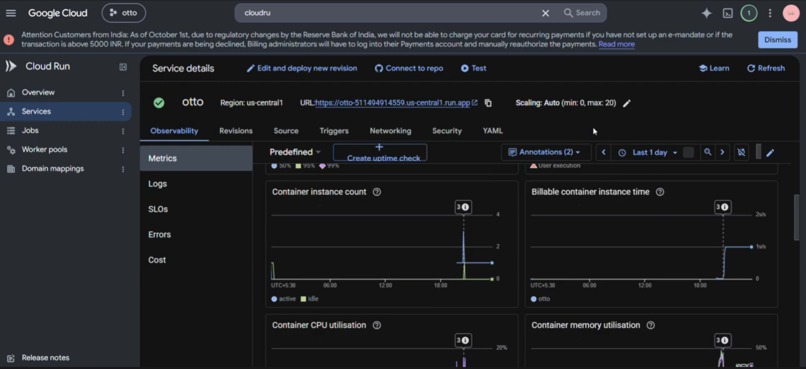This screenshot has width=806, height=369.
Task: Go to Overview in sidebar
Action: 38,93
